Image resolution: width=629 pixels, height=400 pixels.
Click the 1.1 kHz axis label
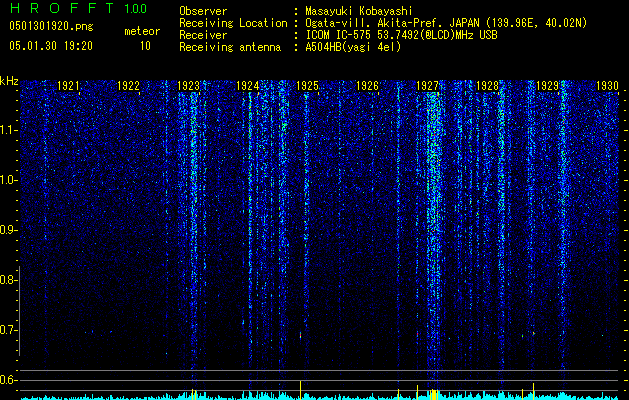8,130
